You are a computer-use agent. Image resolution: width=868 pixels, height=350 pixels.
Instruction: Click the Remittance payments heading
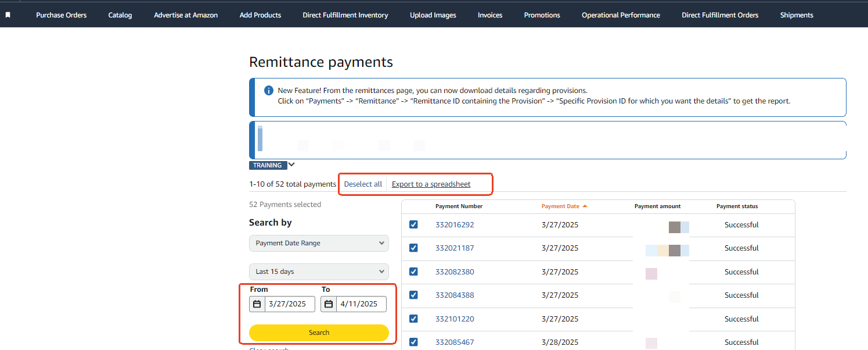coord(321,62)
